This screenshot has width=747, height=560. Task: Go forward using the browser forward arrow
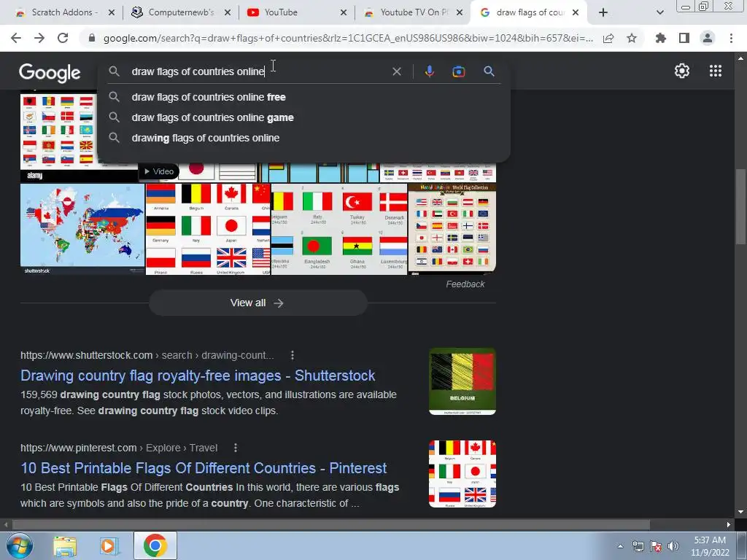click(39, 38)
